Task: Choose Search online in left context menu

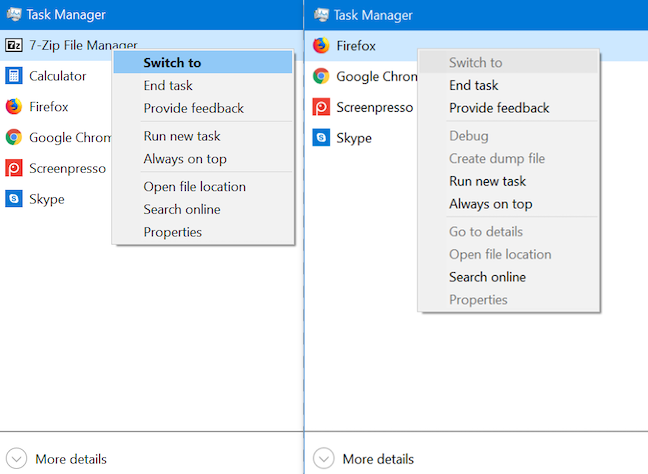Action: (x=203, y=209)
